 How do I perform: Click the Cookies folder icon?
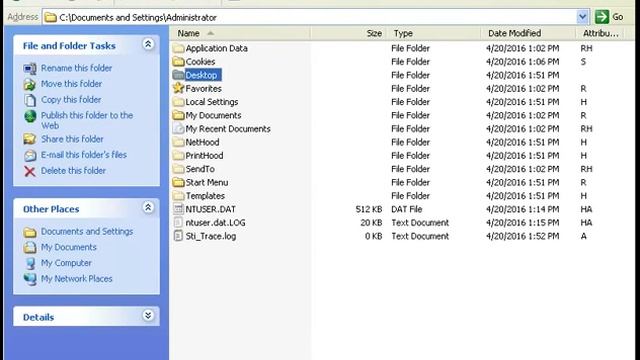pos(178,62)
